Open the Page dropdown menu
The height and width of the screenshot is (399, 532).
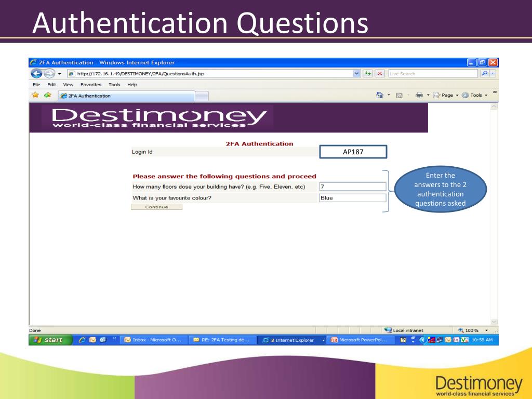pos(445,96)
